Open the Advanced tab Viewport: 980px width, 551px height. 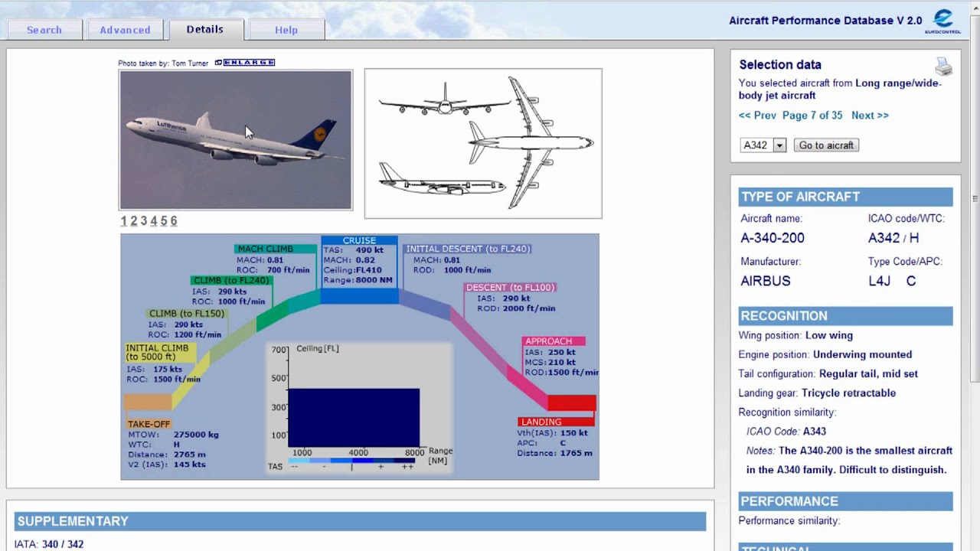pos(125,30)
